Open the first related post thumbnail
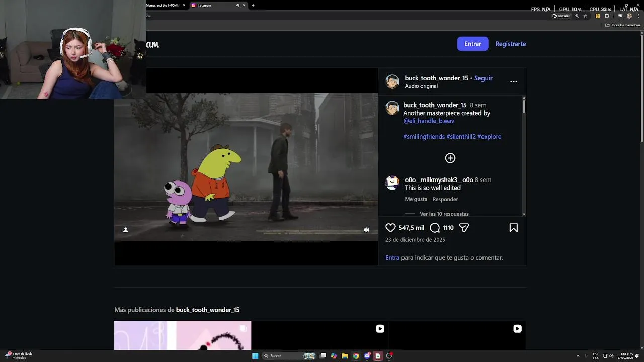The height and width of the screenshot is (362, 644). click(x=183, y=335)
